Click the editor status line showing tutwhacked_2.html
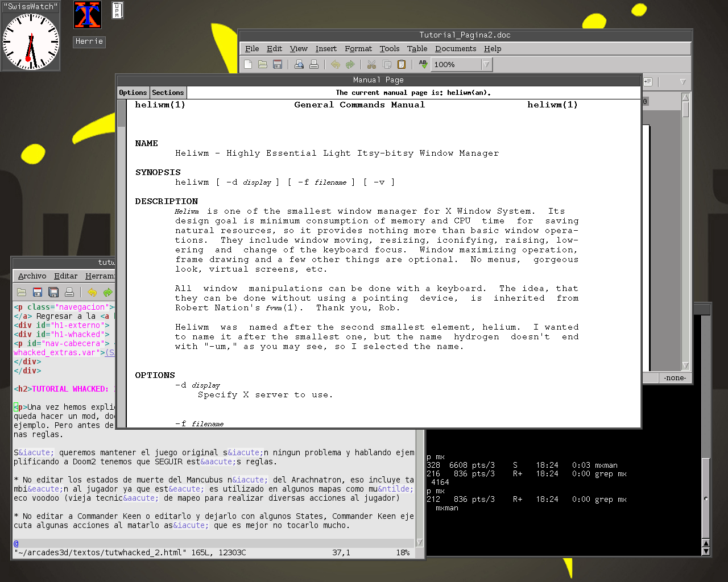Image resolution: width=728 pixels, height=582 pixels. pos(215,552)
